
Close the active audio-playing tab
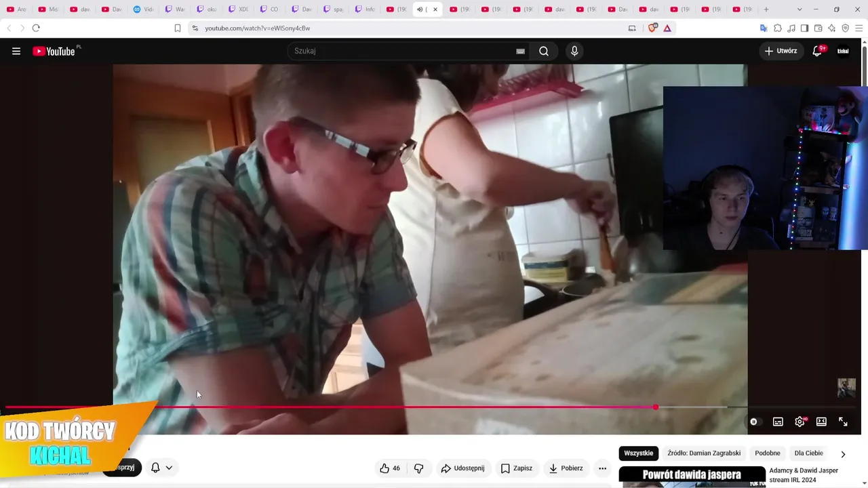click(435, 9)
